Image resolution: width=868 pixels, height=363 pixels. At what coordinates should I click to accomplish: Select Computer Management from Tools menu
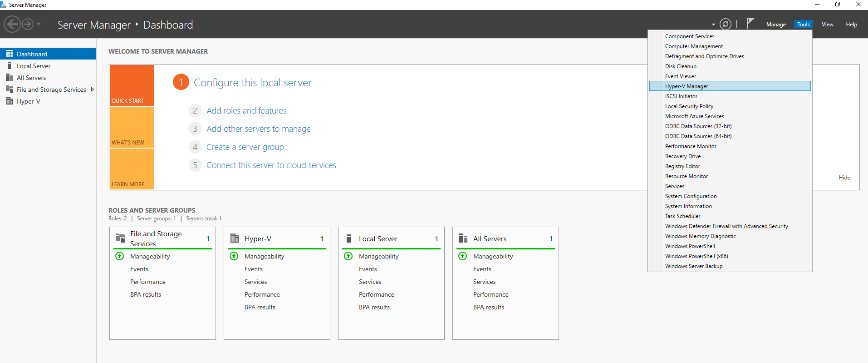[x=730, y=46]
